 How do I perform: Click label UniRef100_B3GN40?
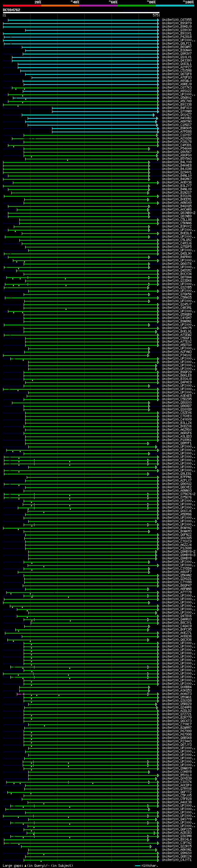(x=176, y=50)
